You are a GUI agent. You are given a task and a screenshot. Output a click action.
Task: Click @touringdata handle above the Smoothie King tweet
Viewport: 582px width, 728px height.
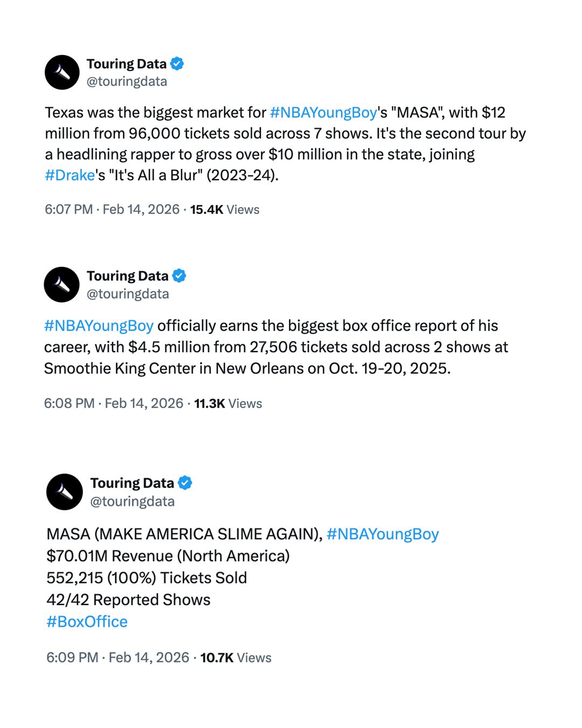click(128, 294)
